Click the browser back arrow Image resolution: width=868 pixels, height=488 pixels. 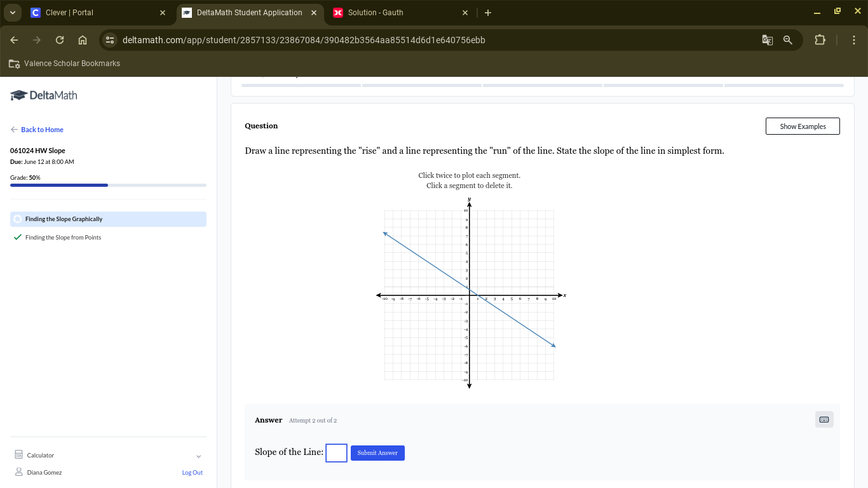pyautogui.click(x=14, y=40)
